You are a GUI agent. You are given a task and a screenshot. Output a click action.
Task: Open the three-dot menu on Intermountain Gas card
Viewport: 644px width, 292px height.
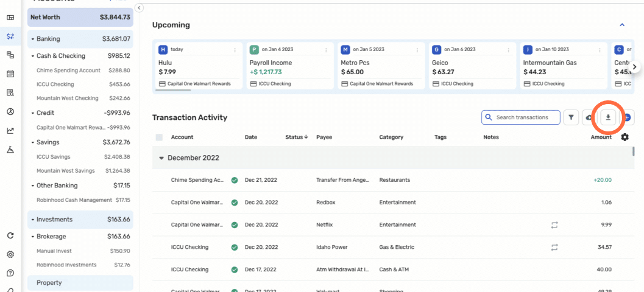600,50
